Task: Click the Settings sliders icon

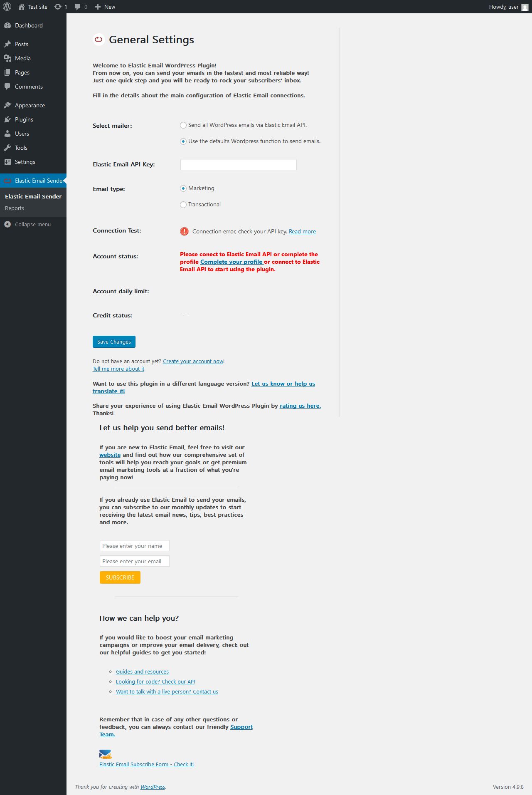Action: (7, 162)
